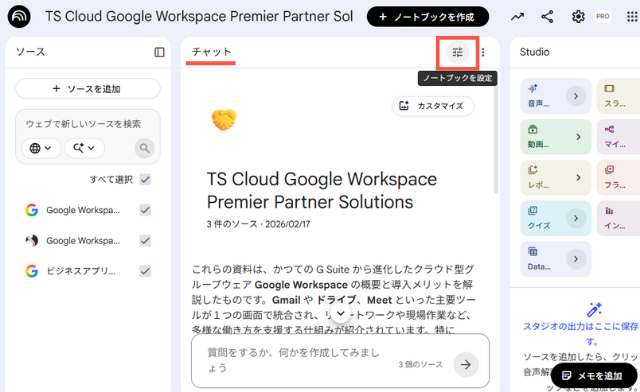Viewport: 640px width, 392px height.
Task: Click the notebook title in header
Action: tap(199, 17)
